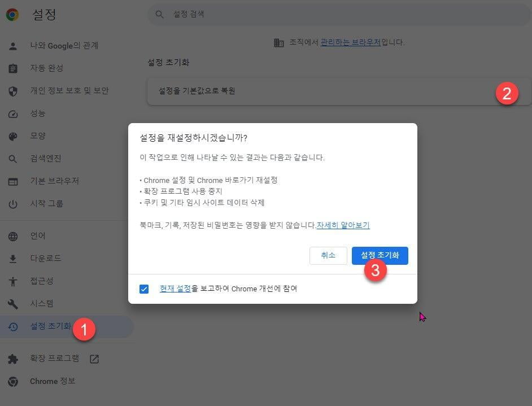This screenshot has height=406, width=532.
Task: Click 설정을 기본값으로 복원 row
Action: 339,91
